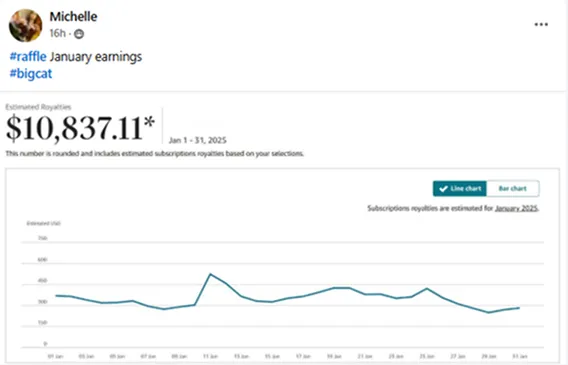Viewport: 568px width, 365px height.
Task: Click the peak point at 11 Jan
Action: coord(210,274)
